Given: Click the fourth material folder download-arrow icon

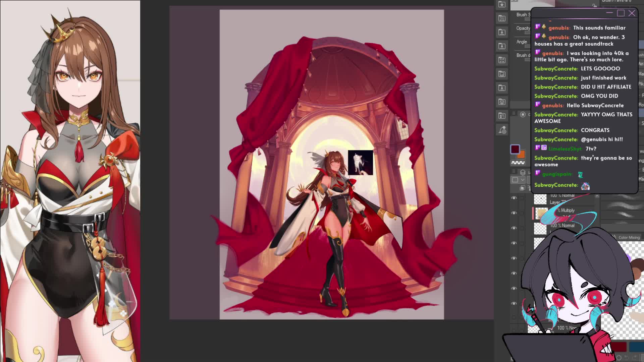Looking at the screenshot, I should (502, 46).
